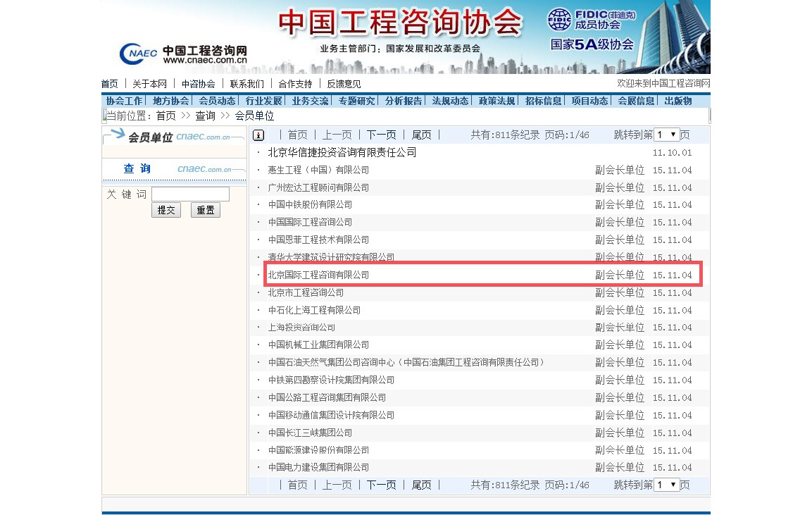The image size is (812, 515).
Task: Open 中国长江三峡集团公司 entry
Action: coord(310,433)
